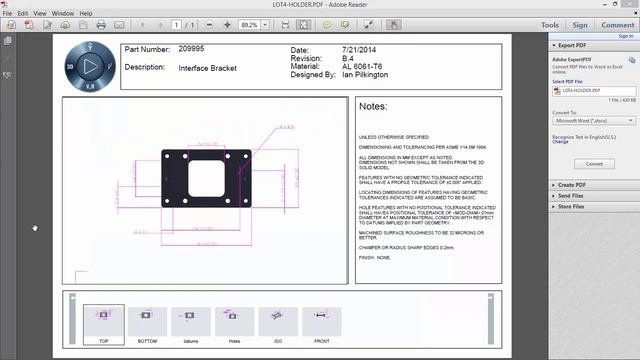Viewport: 640px width, 360px height.
Task: Click the left carousel scroll bar
Action: (x=72, y=319)
